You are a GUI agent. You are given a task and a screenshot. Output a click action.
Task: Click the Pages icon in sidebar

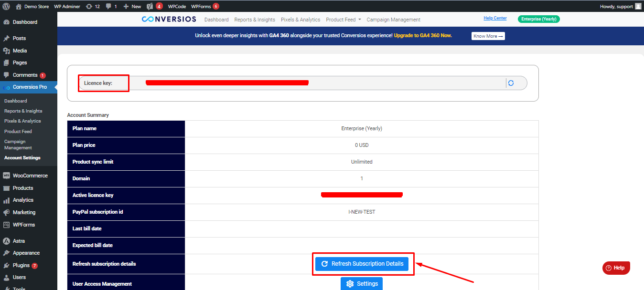pos(7,62)
